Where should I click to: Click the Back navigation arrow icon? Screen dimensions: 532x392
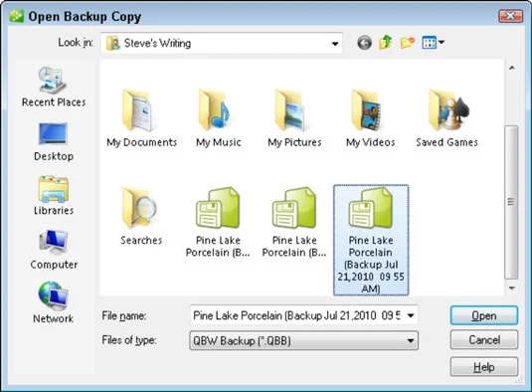pyautogui.click(x=364, y=43)
